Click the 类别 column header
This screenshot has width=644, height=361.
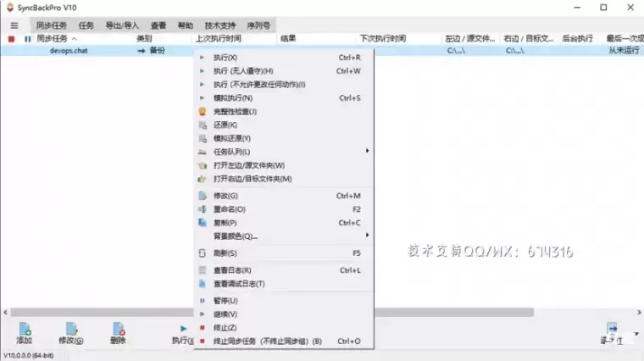point(145,39)
